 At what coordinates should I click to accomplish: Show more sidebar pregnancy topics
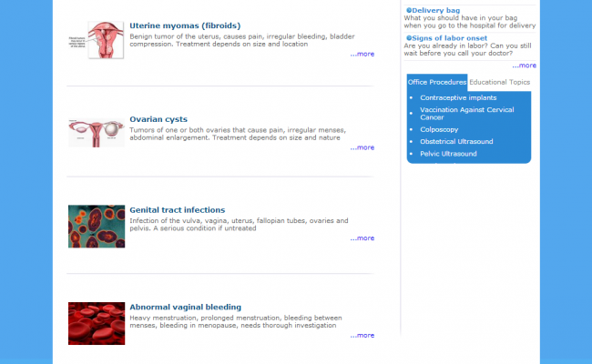524,66
